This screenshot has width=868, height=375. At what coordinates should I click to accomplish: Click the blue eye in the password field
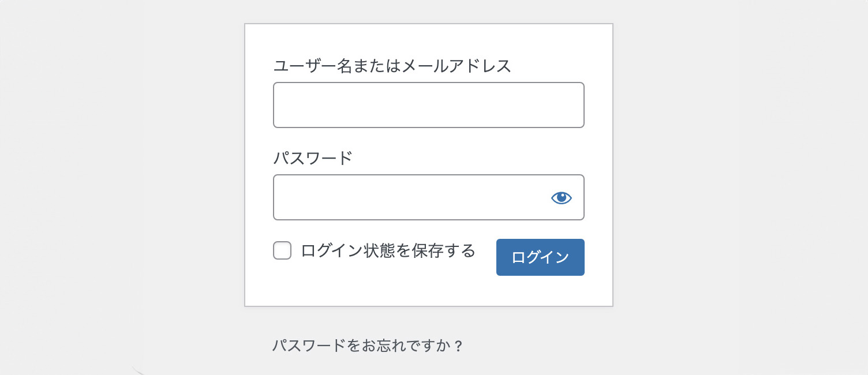tap(561, 198)
